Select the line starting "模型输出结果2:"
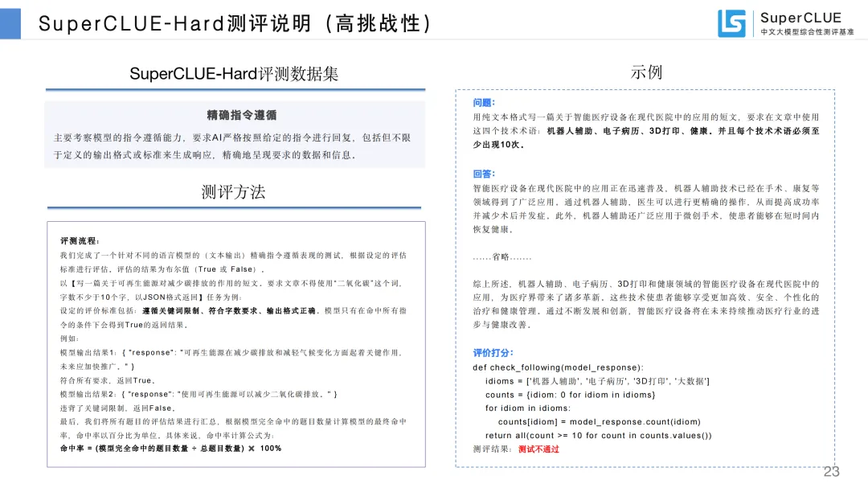Screen dimensions: 868x488 pos(199,395)
